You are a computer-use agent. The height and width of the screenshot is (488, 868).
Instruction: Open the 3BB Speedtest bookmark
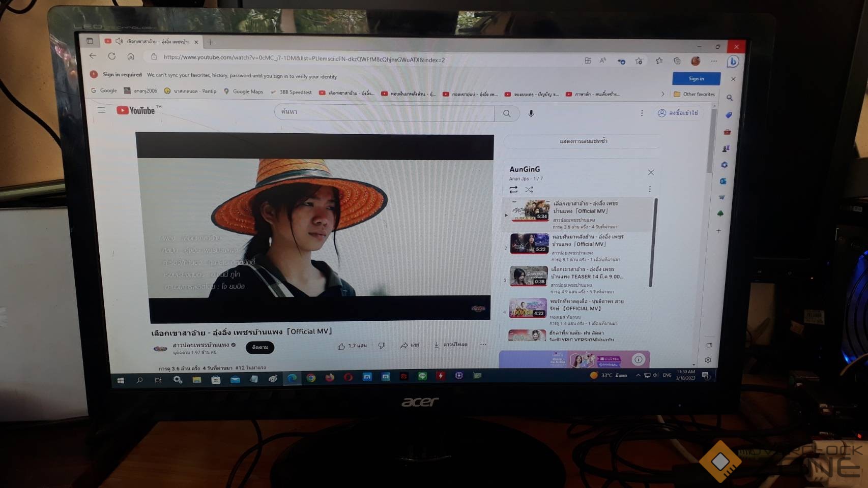(x=291, y=92)
